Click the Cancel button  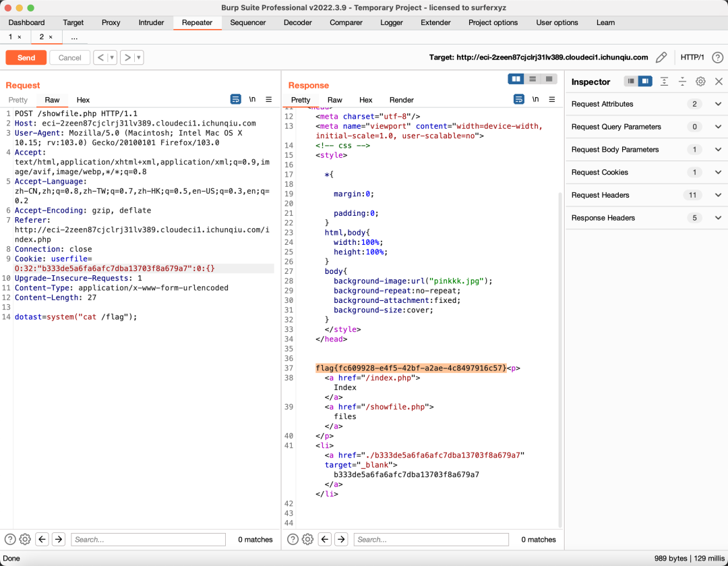click(69, 57)
